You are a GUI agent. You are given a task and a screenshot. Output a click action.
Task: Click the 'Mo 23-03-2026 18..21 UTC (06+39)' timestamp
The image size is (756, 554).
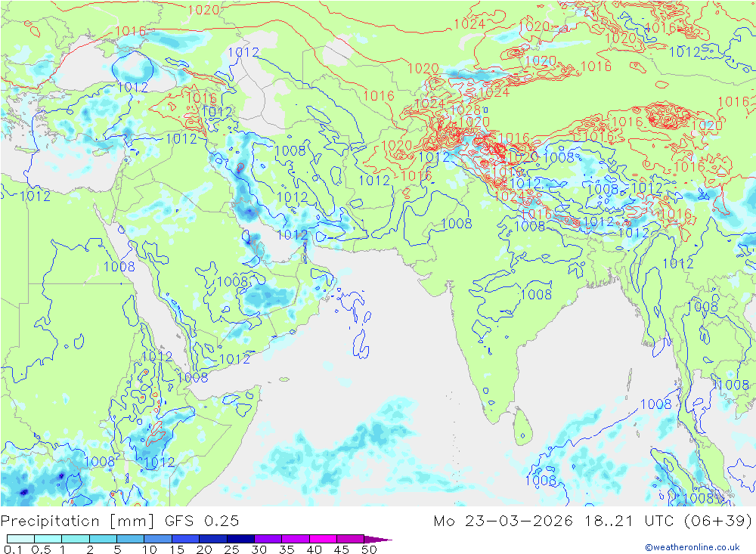(x=593, y=522)
